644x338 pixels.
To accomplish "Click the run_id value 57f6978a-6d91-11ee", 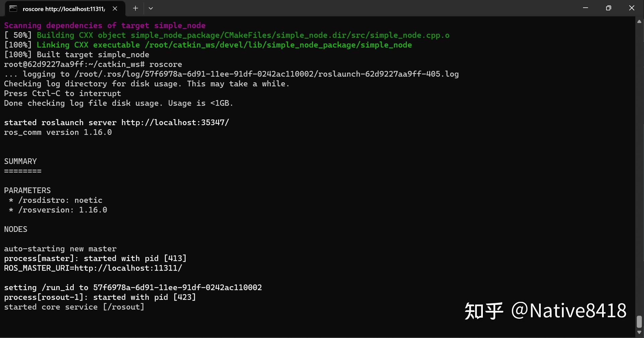I will click(178, 287).
